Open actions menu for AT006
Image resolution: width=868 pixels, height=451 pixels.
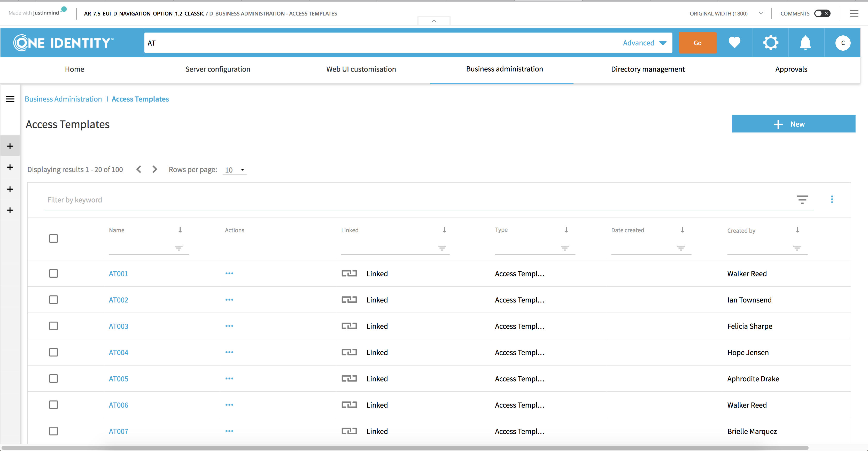[229, 405]
